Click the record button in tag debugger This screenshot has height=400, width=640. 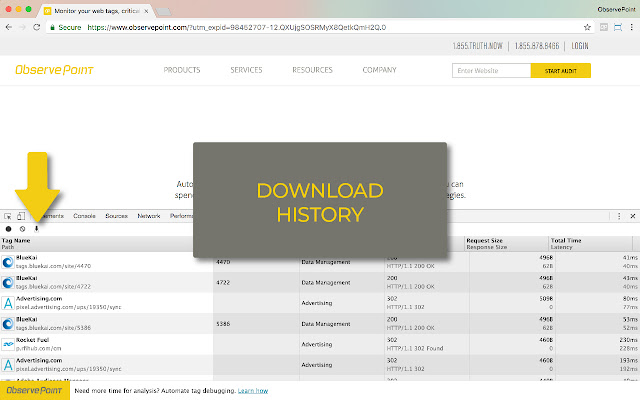coord(8,229)
